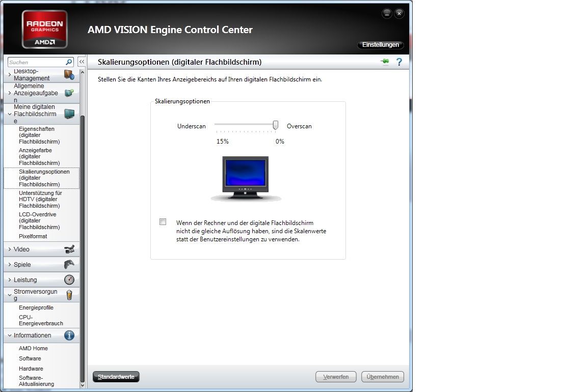
Task: Expand the Leistung section
Action: tap(9, 280)
